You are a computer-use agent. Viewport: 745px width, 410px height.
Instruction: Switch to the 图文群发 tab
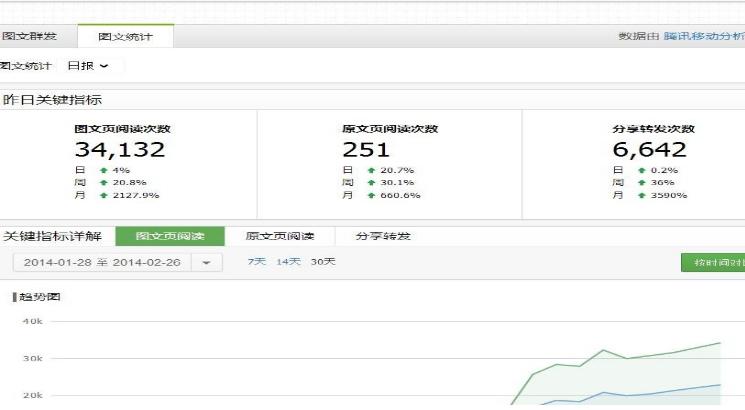point(29,37)
